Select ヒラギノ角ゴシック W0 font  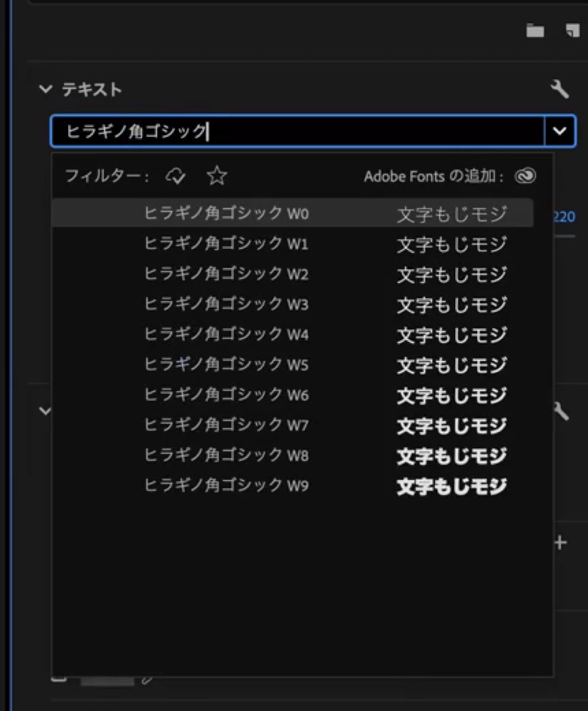click(x=293, y=213)
